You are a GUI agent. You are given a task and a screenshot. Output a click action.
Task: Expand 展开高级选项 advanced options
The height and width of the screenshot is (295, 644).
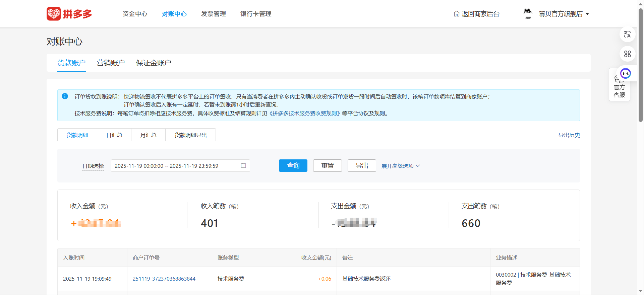pos(400,166)
